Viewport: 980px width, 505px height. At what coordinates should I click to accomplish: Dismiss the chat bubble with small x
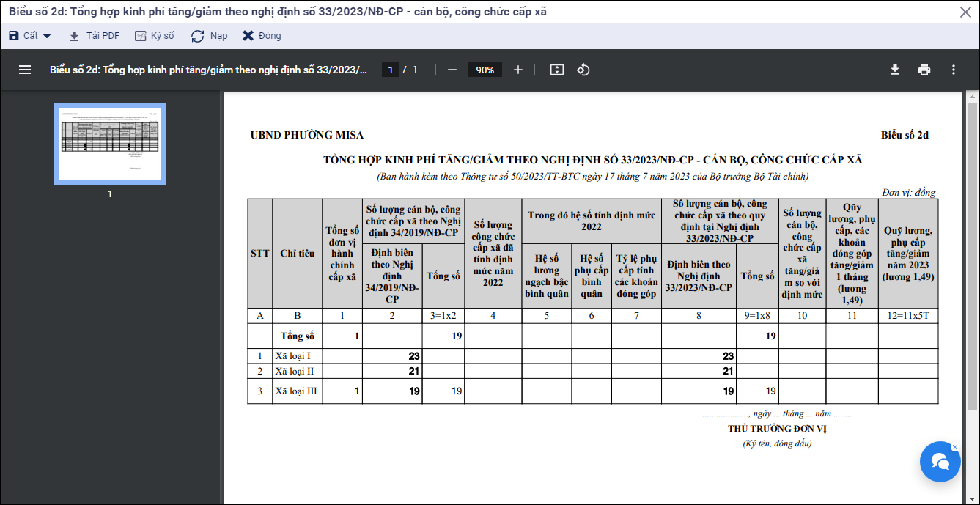pos(954,447)
